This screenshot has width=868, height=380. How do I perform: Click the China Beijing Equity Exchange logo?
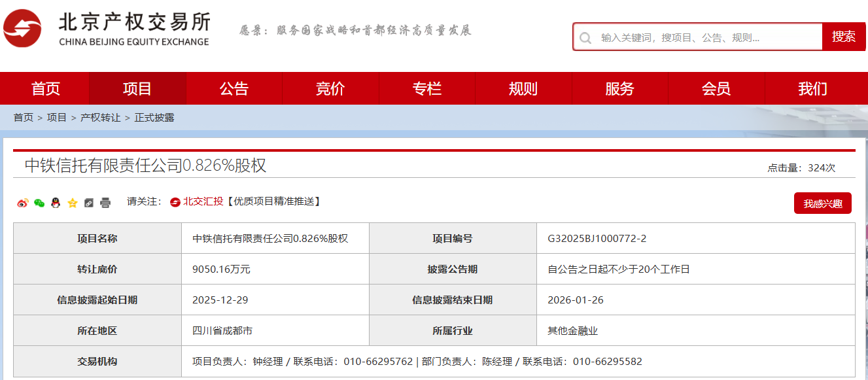point(107,29)
